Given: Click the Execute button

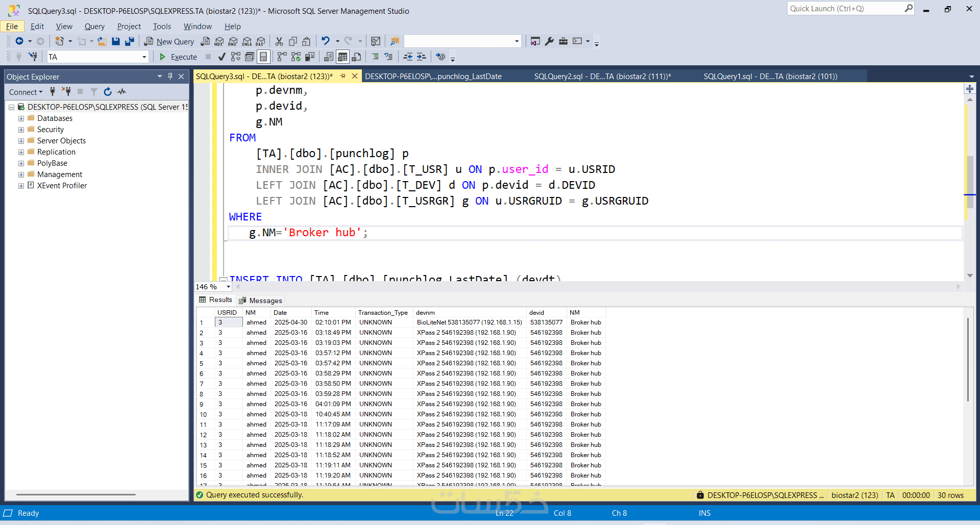Looking at the screenshot, I should [178, 57].
